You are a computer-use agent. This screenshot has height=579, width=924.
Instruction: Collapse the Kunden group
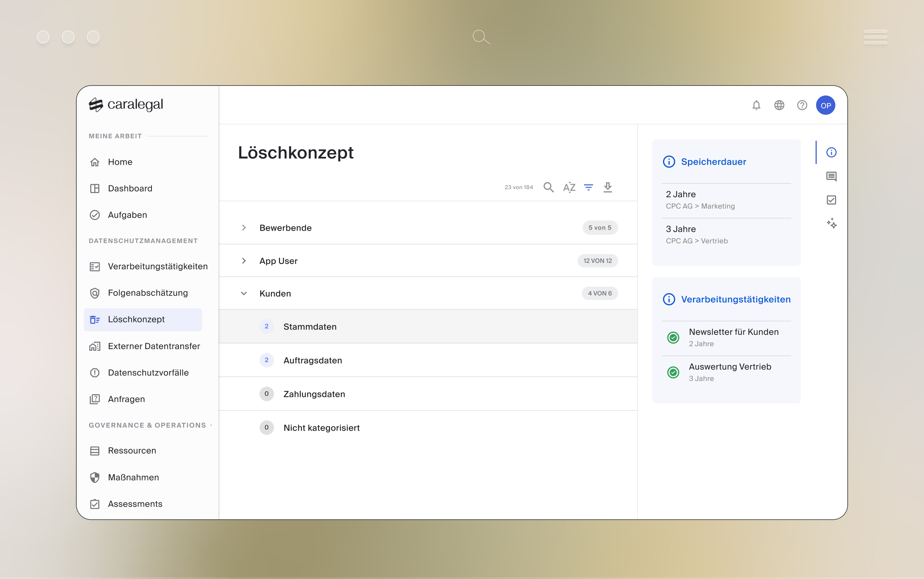pyautogui.click(x=244, y=293)
